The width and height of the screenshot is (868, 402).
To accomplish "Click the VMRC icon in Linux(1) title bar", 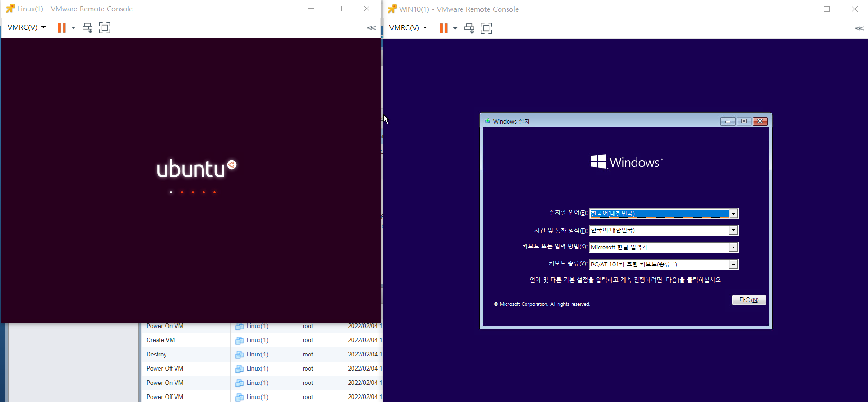I will pyautogui.click(x=10, y=9).
